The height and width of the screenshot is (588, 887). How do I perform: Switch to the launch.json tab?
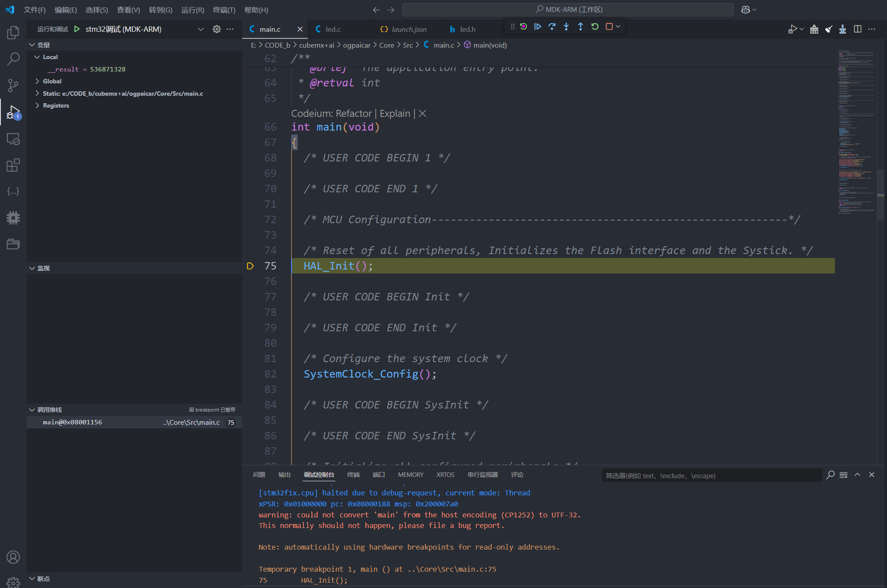pyautogui.click(x=408, y=29)
